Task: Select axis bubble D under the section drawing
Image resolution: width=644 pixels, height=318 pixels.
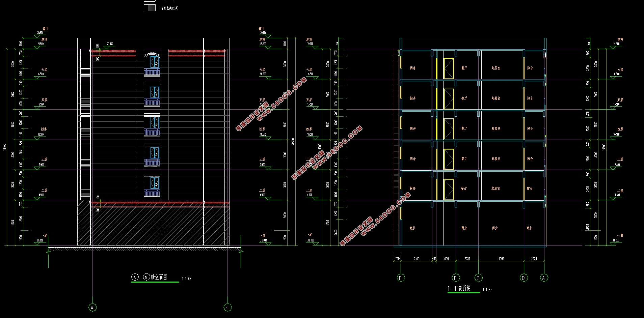Action: [x=455, y=278]
